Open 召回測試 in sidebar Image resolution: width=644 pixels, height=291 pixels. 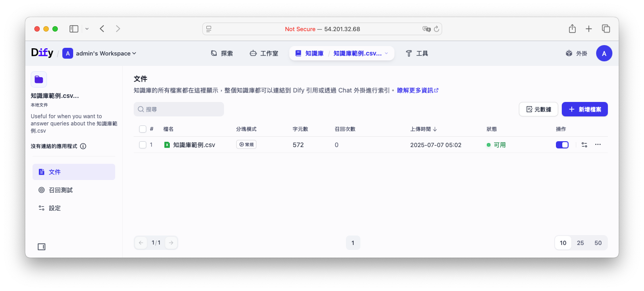(61, 190)
